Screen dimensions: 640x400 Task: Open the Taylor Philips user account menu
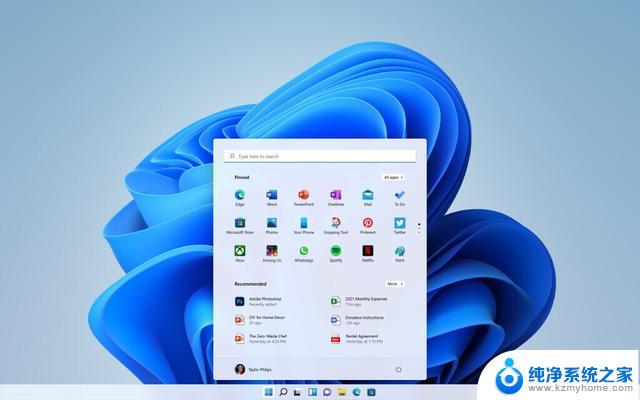(x=253, y=369)
